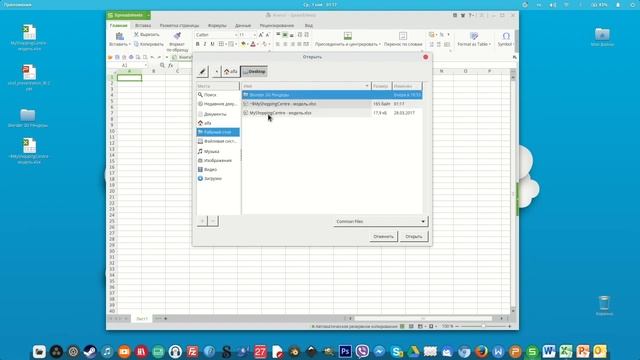Image resolution: width=640 pixels, height=360 pixels.
Task: Switch to the Вставка ribbon tab
Action: (x=143, y=25)
